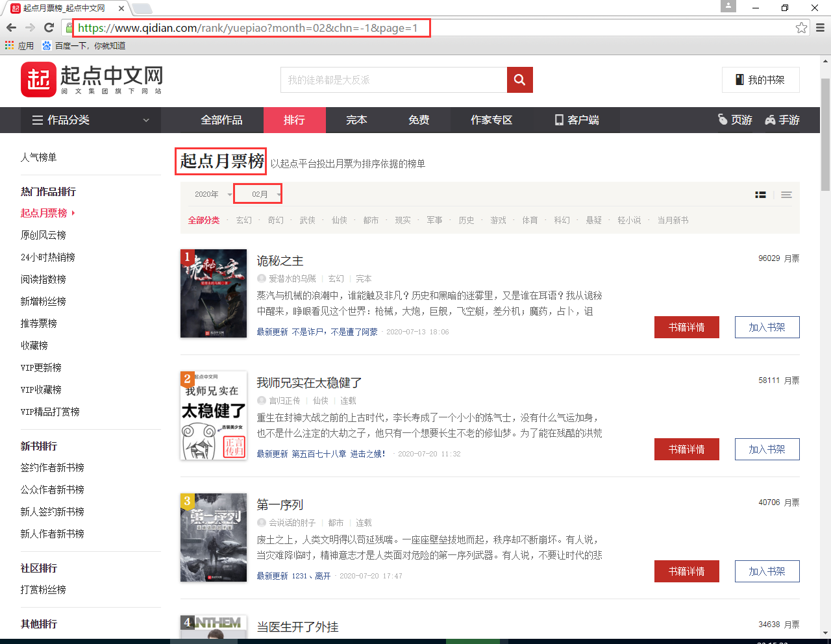The width and height of the screenshot is (831, 644).
Task: Filter ranking by 玄幻
Action: coord(243,221)
